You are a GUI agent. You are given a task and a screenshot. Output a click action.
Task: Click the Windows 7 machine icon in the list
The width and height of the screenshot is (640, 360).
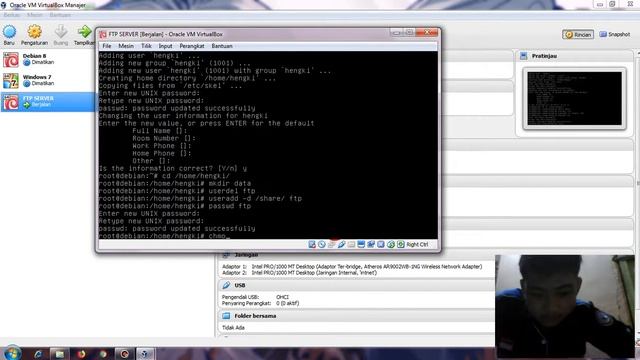[x=11, y=81]
